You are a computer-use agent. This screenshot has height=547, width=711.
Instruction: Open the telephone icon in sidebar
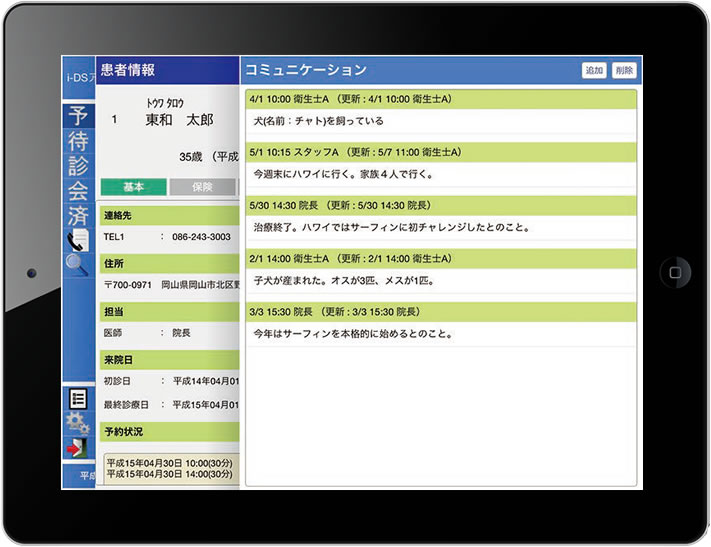click(x=78, y=241)
